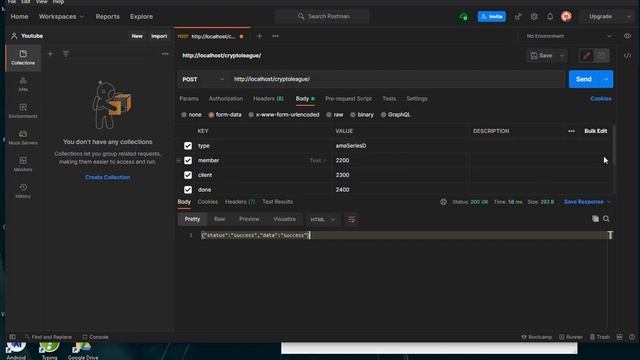This screenshot has width=640, height=360.
Task: Click the Invite button
Action: 491,16
